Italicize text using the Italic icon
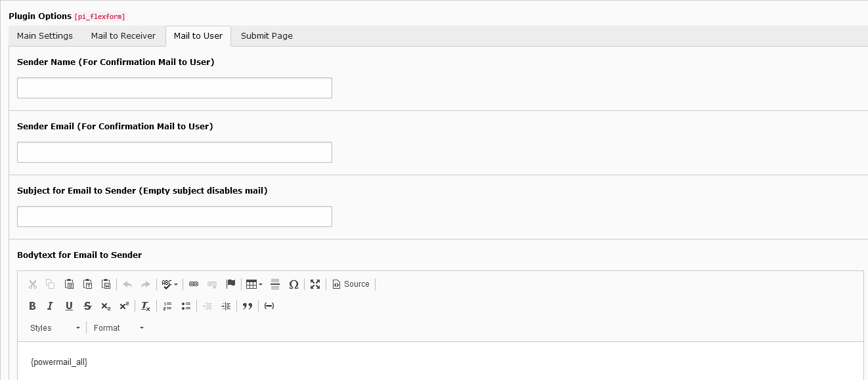The width and height of the screenshot is (868, 380). [x=50, y=306]
